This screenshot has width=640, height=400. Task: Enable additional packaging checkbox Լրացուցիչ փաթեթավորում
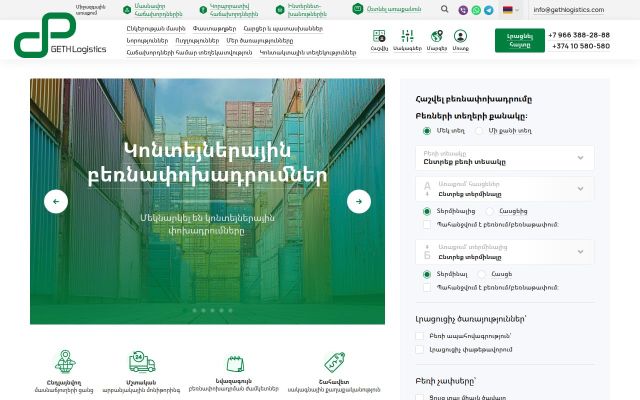pyautogui.click(x=420, y=349)
